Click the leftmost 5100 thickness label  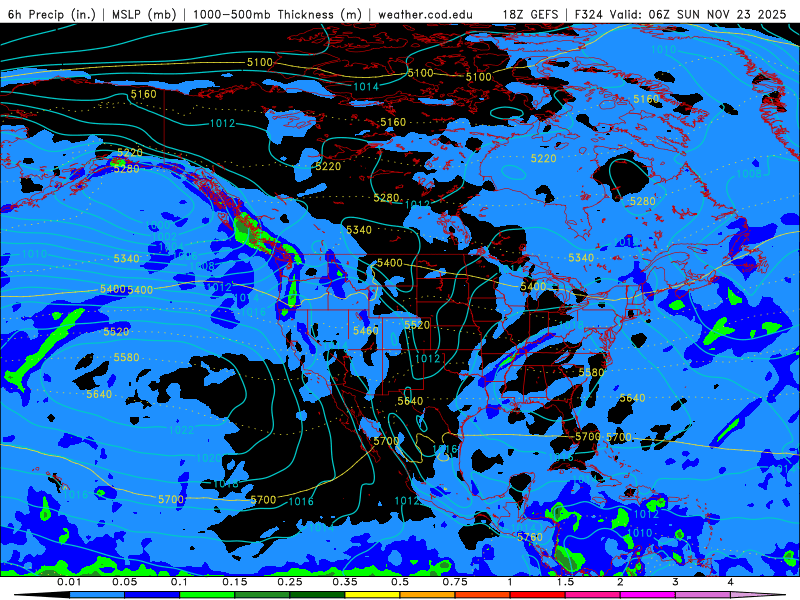pyautogui.click(x=260, y=62)
